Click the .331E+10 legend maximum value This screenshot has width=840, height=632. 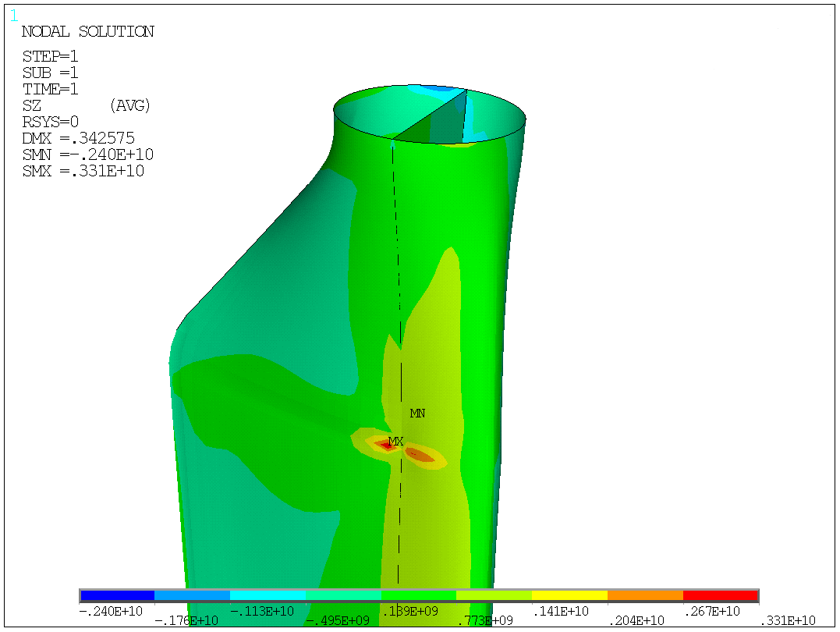coord(788,620)
